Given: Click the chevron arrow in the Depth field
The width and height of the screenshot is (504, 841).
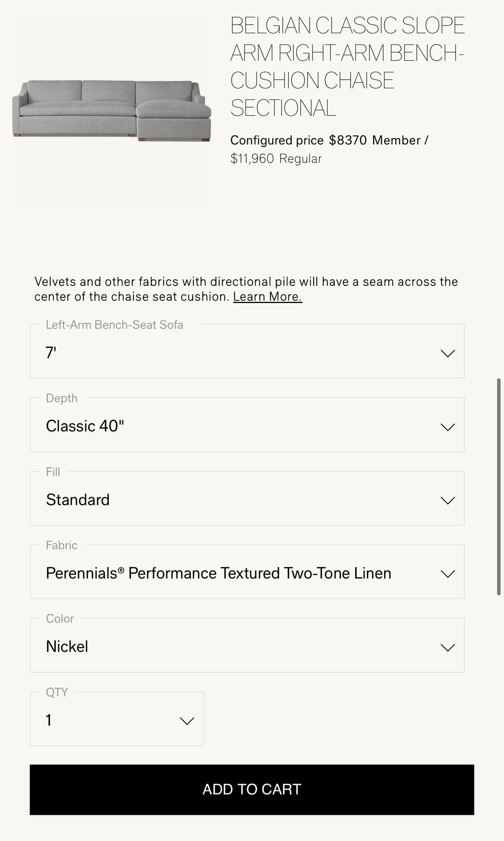Looking at the screenshot, I should [447, 427].
